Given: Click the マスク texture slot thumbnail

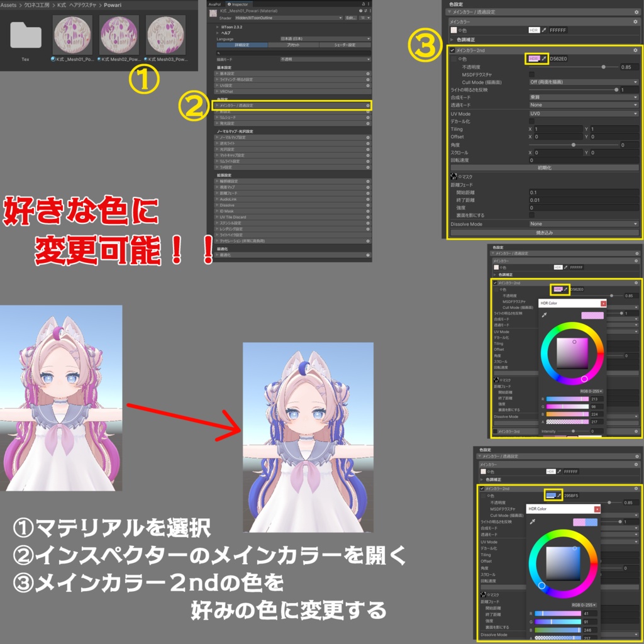Looking at the screenshot, I should (454, 177).
